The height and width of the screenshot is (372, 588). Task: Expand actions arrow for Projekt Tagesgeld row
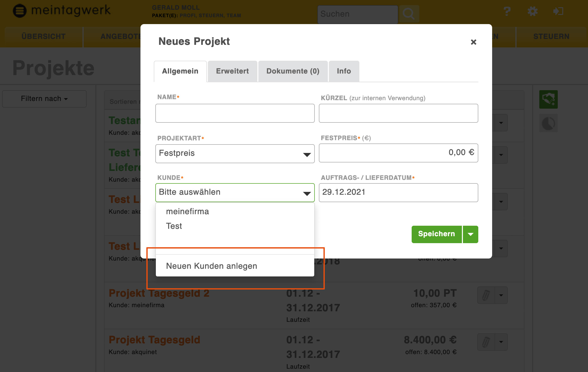[x=501, y=342]
